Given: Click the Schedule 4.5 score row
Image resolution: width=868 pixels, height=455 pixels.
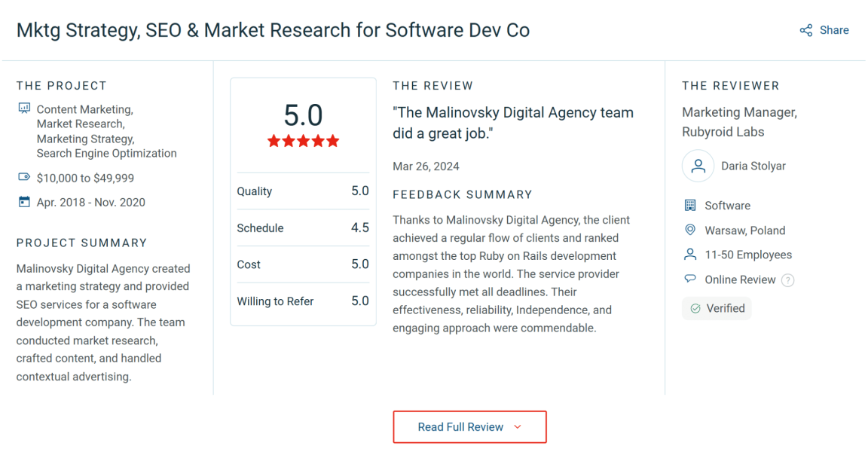Looking at the screenshot, I should [x=303, y=228].
